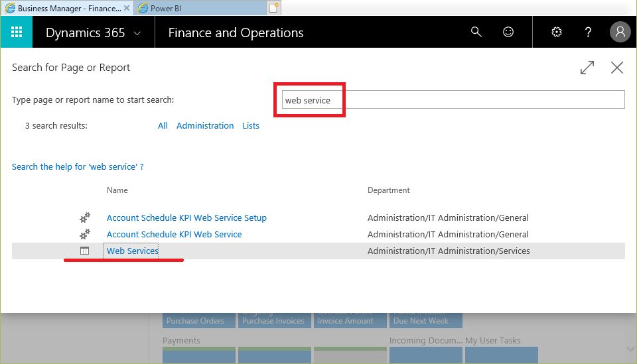637x364 pixels.
Task: Open the user profile avatar
Action: (620, 32)
